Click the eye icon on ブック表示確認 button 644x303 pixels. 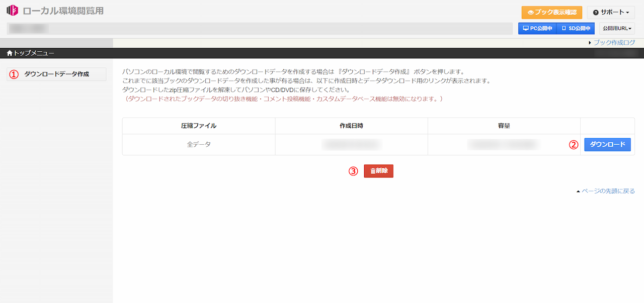[x=531, y=13]
